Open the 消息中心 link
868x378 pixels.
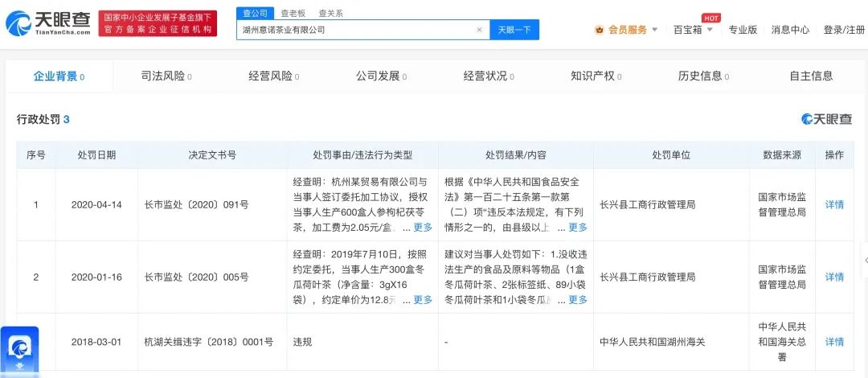click(x=790, y=30)
